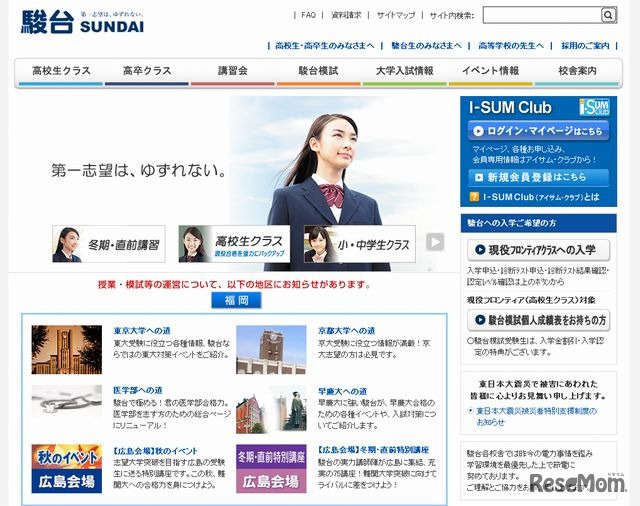Click the search magnifier icon
Screen dimensions: 640x506
pos(608,15)
